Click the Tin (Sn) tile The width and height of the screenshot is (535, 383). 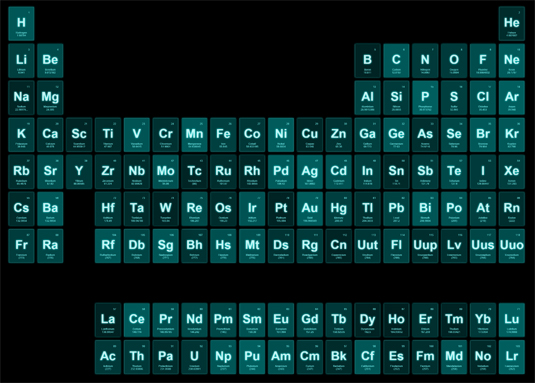pos(396,172)
